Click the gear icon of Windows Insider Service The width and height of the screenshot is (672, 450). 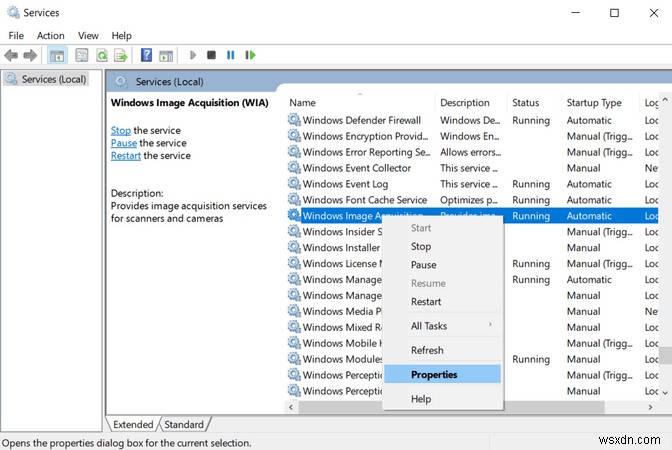[x=294, y=231]
